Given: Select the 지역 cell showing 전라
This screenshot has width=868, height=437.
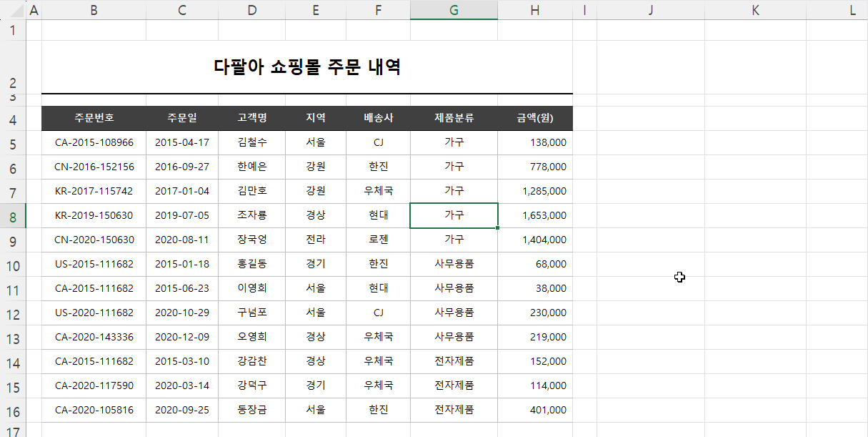Looking at the screenshot, I should click(315, 239).
